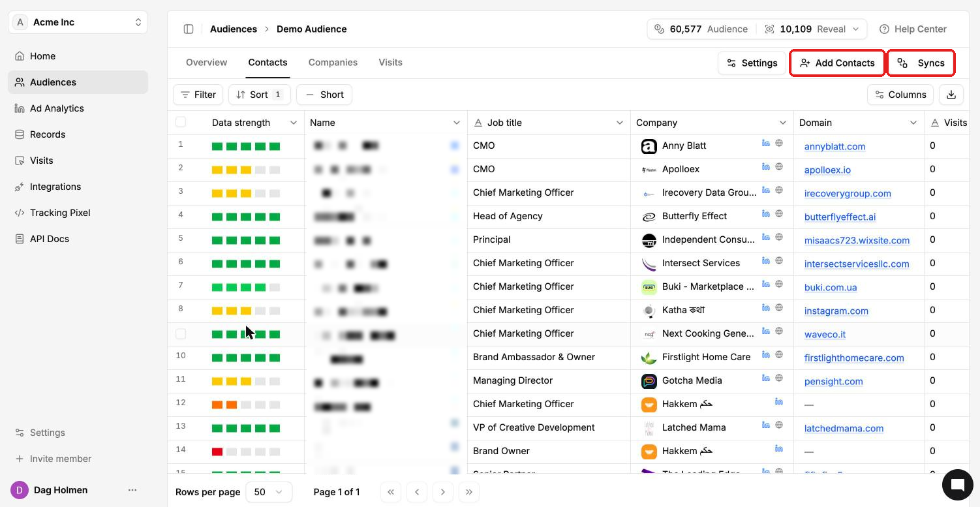The height and width of the screenshot is (507, 980).
Task: Open Tracking Pixel in the sidebar
Action: [x=78, y=213]
